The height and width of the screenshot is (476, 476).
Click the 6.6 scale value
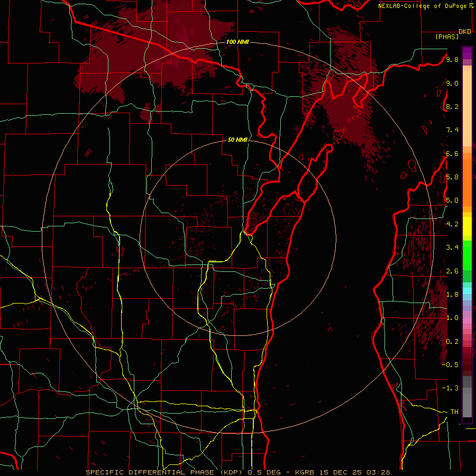[452, 153]
